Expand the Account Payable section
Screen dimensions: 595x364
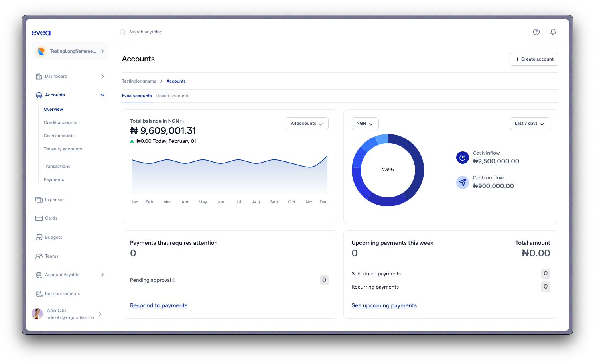[x=102, y=275]
